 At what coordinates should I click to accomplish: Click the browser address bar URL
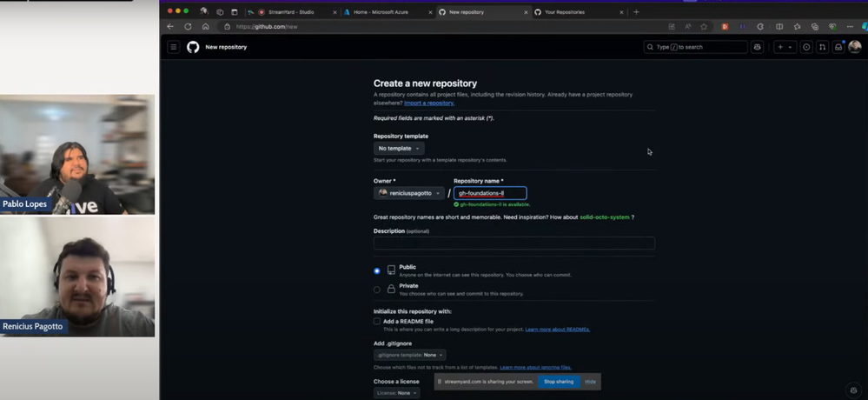[x=267, y=27]
